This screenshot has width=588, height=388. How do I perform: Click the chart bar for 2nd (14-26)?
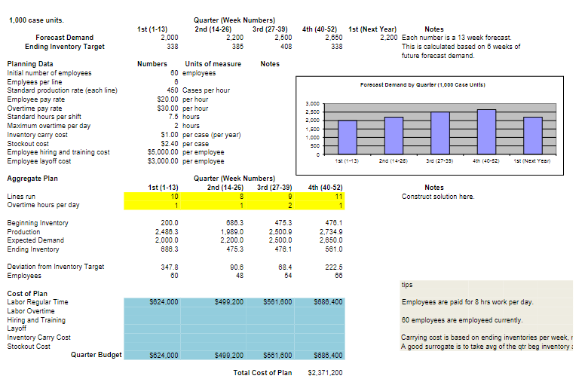coord(394,136)
